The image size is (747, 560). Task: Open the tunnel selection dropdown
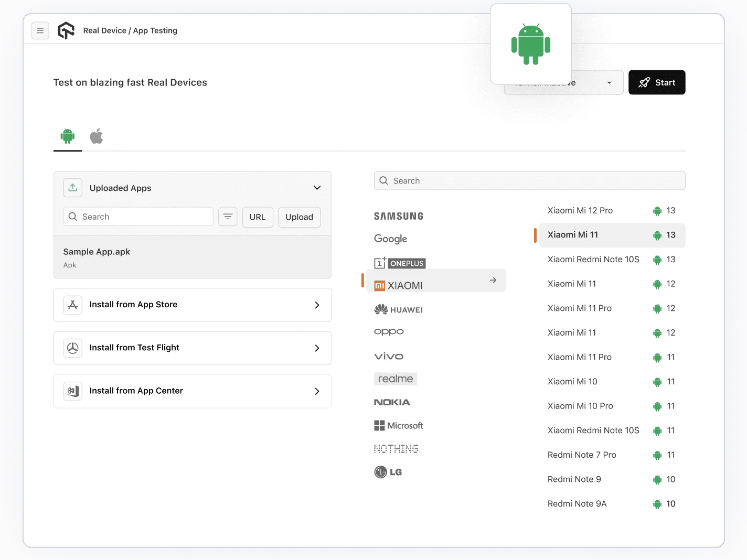[609, 82]
